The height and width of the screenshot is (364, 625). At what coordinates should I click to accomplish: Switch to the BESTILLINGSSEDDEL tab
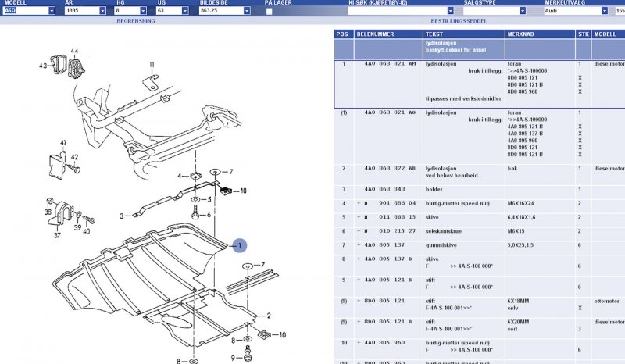(459, 22)
